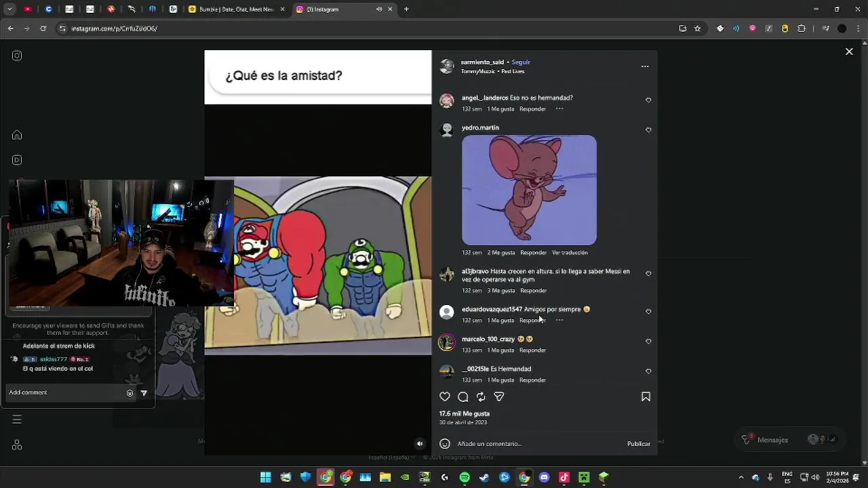The image size is (868, 488).
Task: Open post options three-dot menu
Action: point(645,66)
